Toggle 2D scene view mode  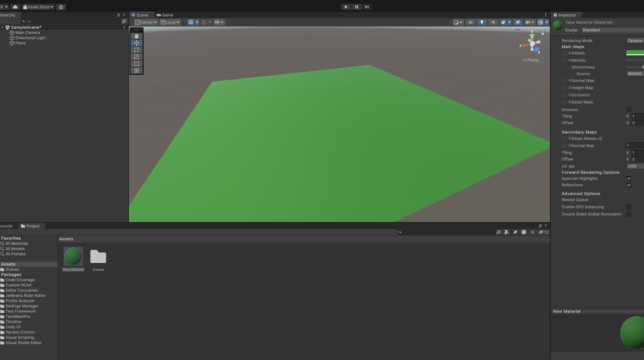click(x=470, y=22)
